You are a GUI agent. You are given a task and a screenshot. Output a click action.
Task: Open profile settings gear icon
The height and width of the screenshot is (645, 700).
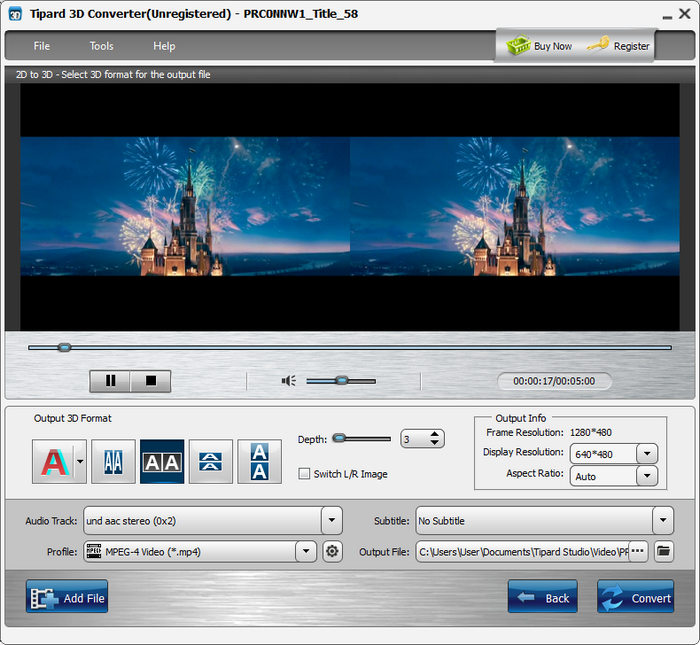pyautogui.click(x=333, y=551)
